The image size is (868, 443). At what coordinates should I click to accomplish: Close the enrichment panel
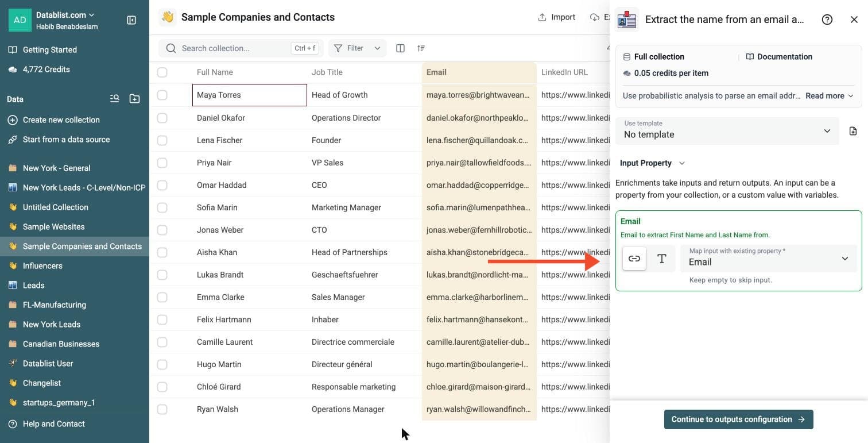pyautogui.click(x=854, y=20)
